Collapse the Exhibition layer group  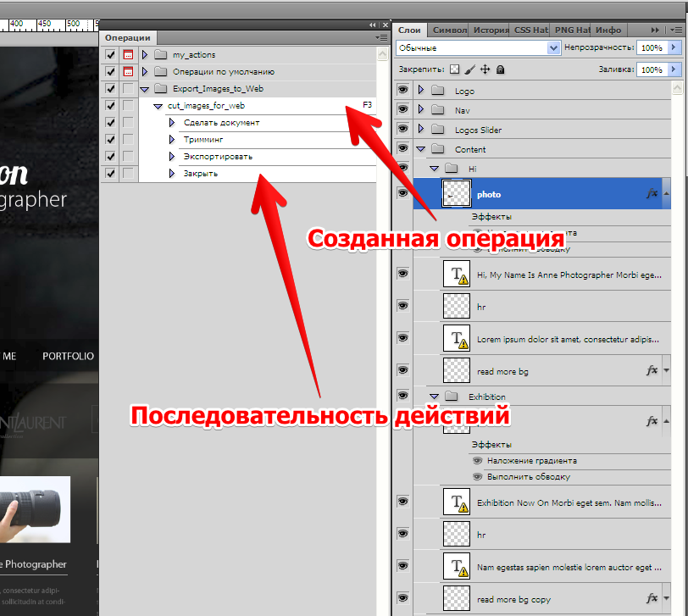pyautogui.click(x=434, y=397)
